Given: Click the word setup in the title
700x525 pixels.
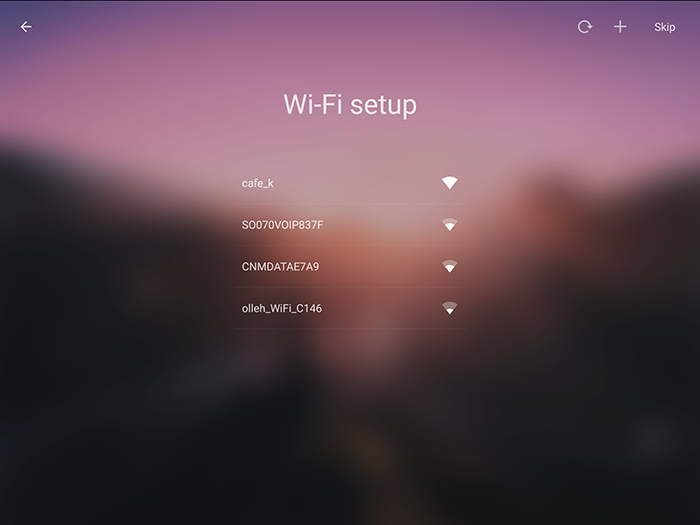Looking at the screenshot, I should 383,106.
